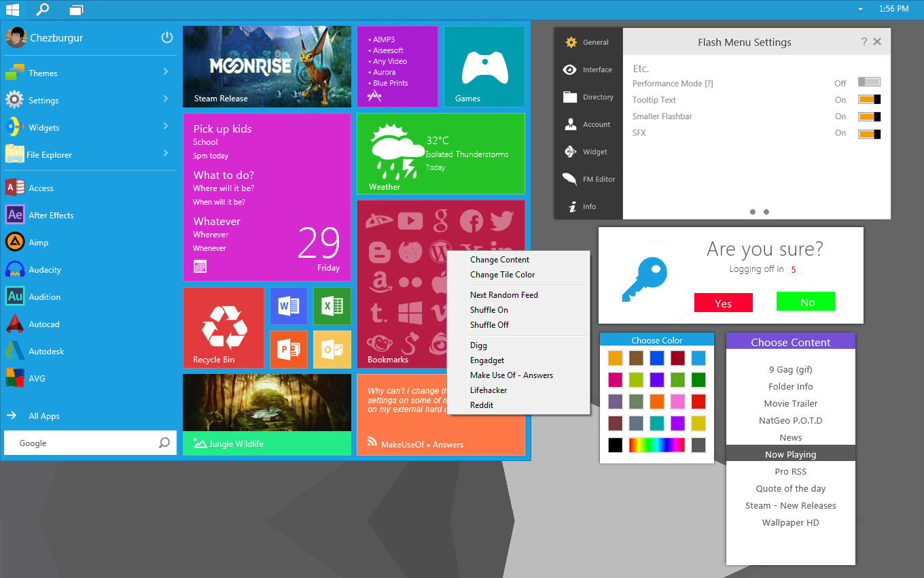Click the Windows start logo in the top bar

(12, 10)
